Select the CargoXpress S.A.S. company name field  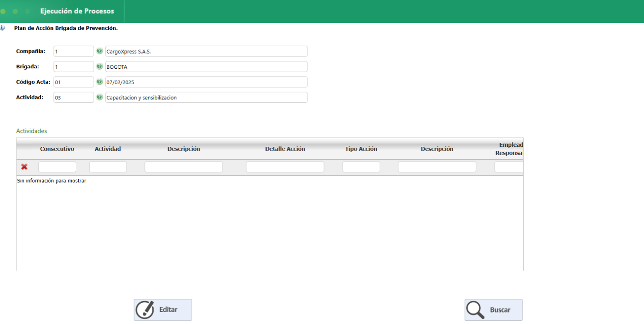[206, 51]
